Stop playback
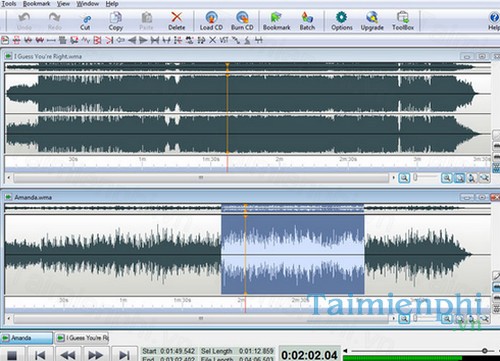500x361 pixels. coord(12,355)
